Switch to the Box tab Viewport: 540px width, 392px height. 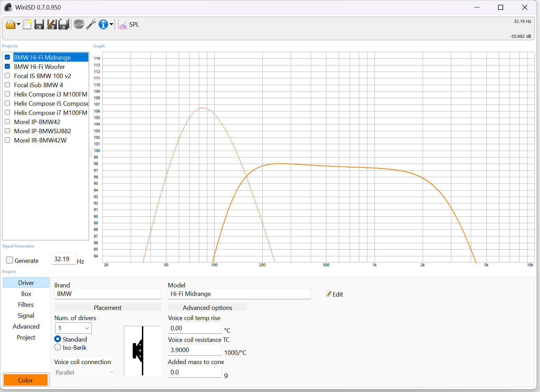(26, 293)
